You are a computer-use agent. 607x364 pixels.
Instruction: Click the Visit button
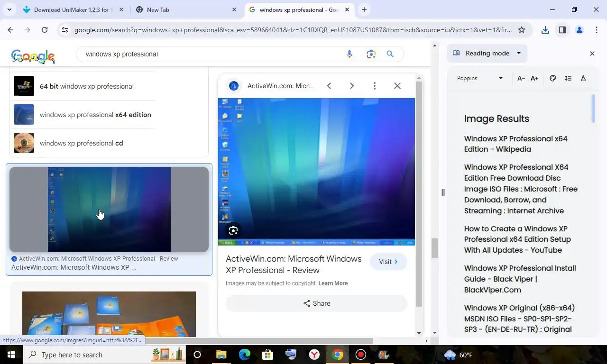point(388,262)
